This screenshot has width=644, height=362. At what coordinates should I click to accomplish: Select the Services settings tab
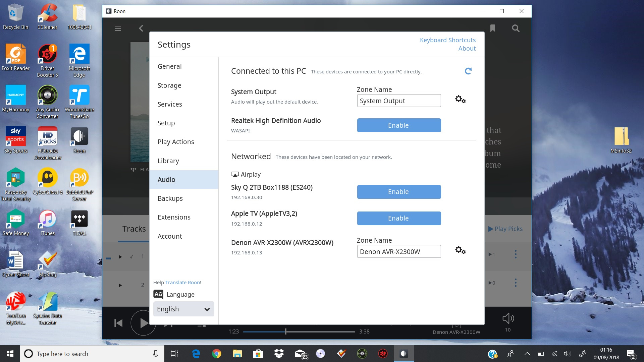(x=184, y=104)
